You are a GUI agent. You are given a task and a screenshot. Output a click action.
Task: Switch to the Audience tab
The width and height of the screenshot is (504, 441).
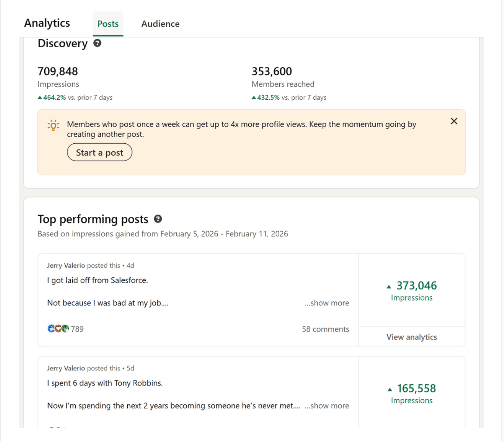160,24
